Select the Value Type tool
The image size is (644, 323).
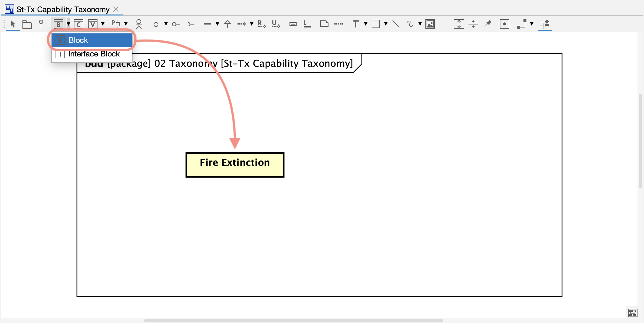[x=92, y=24]
